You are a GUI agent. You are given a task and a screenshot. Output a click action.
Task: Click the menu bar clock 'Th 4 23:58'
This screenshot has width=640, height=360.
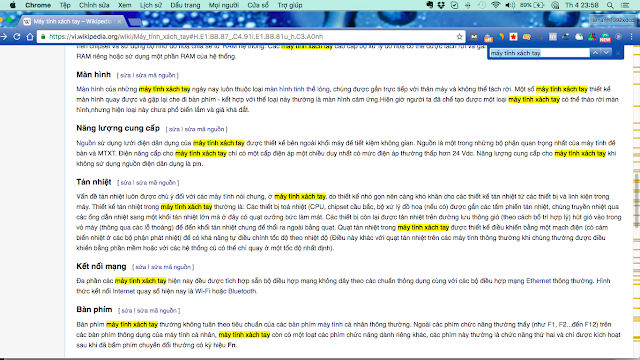(582, 5)
